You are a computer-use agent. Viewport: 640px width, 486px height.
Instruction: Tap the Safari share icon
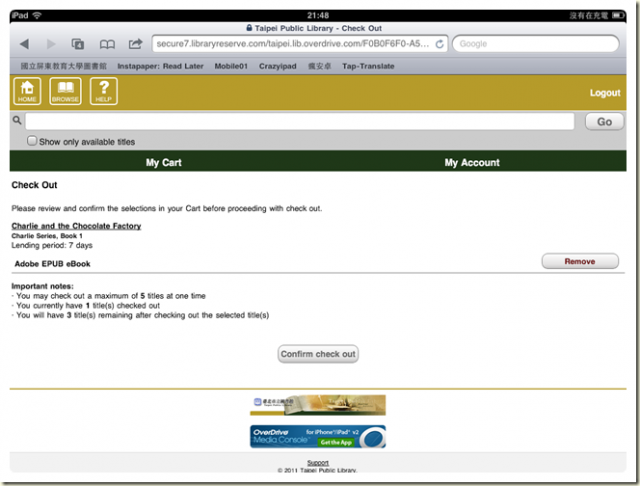tap(135, 43)
